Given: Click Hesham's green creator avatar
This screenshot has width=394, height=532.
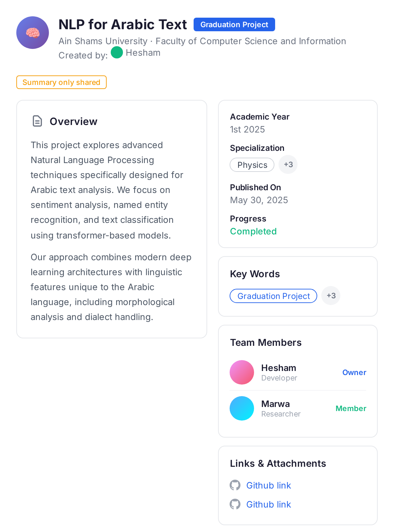Looking at the screenshot, I should tap(117, 52).
